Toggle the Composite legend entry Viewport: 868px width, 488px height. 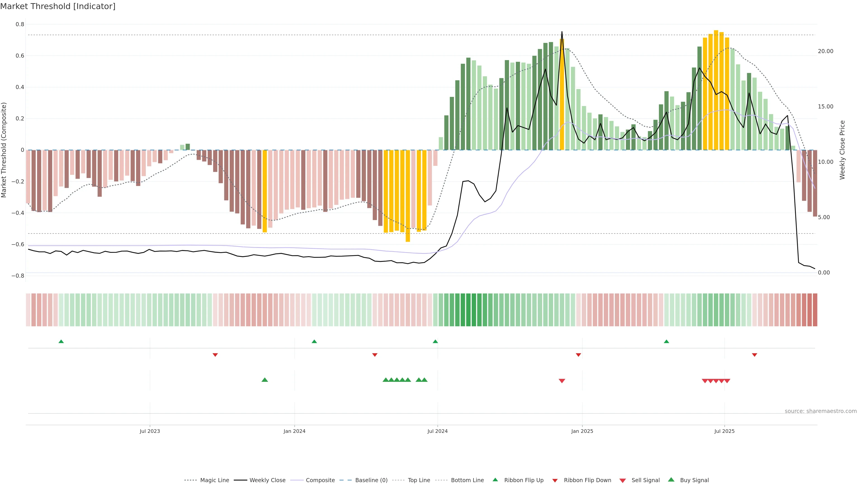[320, 480]
